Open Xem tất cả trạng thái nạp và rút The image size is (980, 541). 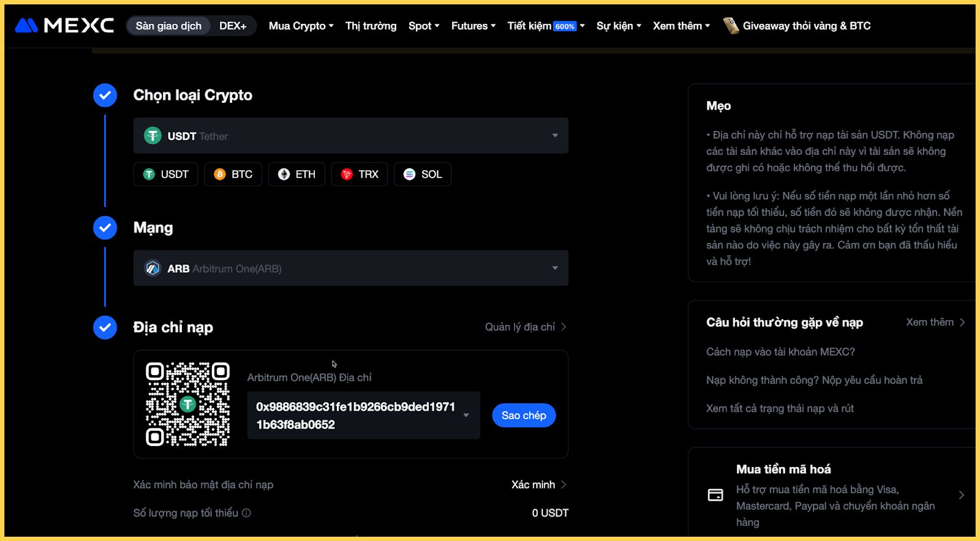click(780, 408)
